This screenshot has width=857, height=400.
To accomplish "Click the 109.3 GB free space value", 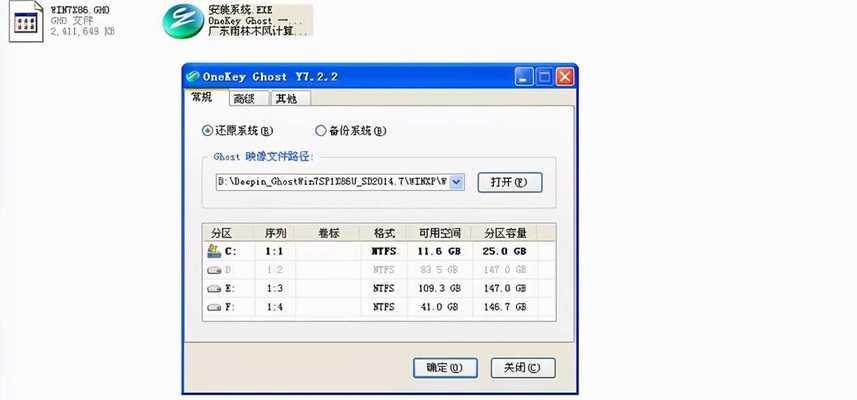I will [x=439, y=289].
